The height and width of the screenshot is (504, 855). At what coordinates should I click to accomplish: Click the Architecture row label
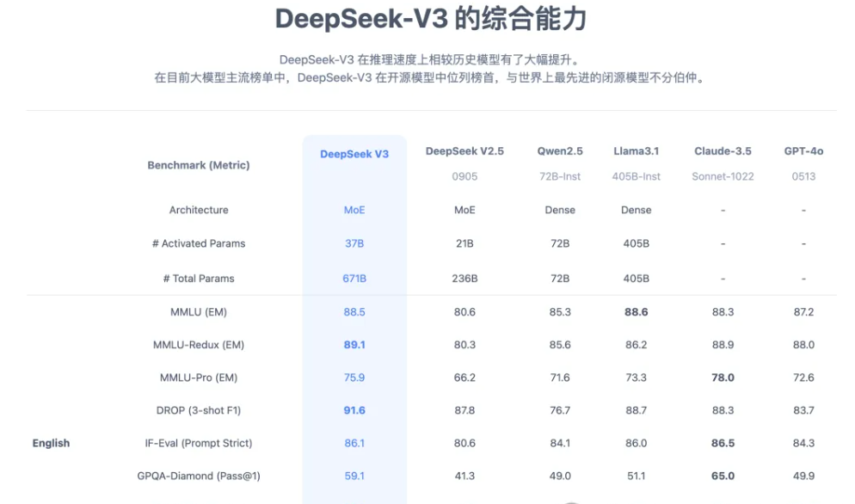pyautogui.click(x=199, y=210)
